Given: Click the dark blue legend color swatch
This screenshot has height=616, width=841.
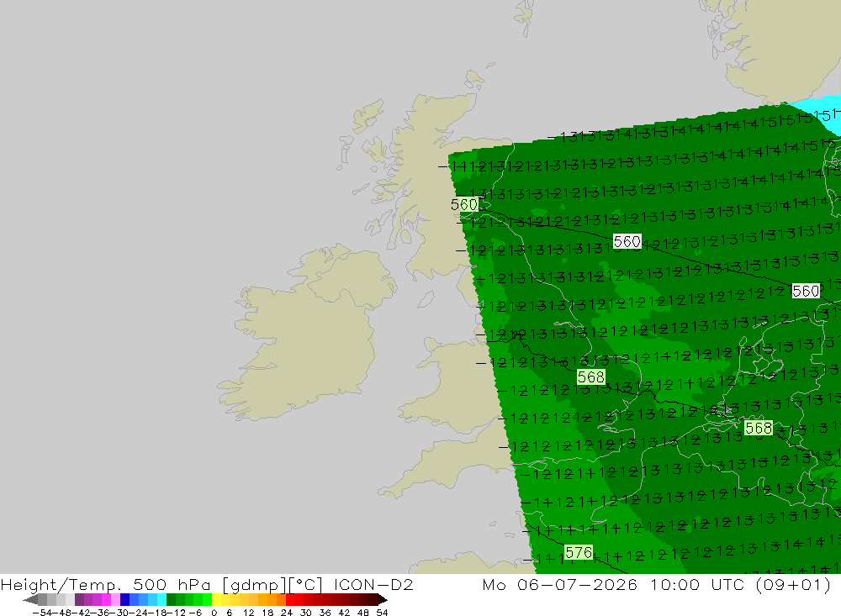Looking at the screenshot, I should coord(124,599).
